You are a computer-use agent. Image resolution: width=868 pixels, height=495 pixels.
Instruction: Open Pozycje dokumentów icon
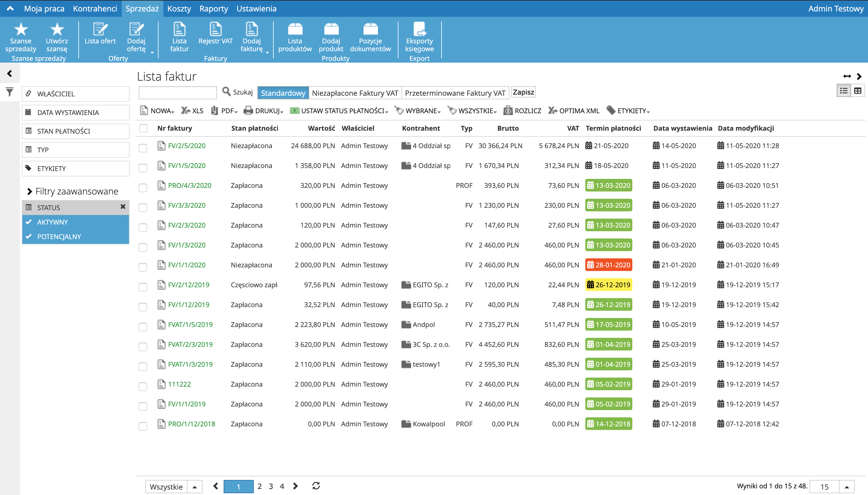pyautogui.click(x=370, y=30)
